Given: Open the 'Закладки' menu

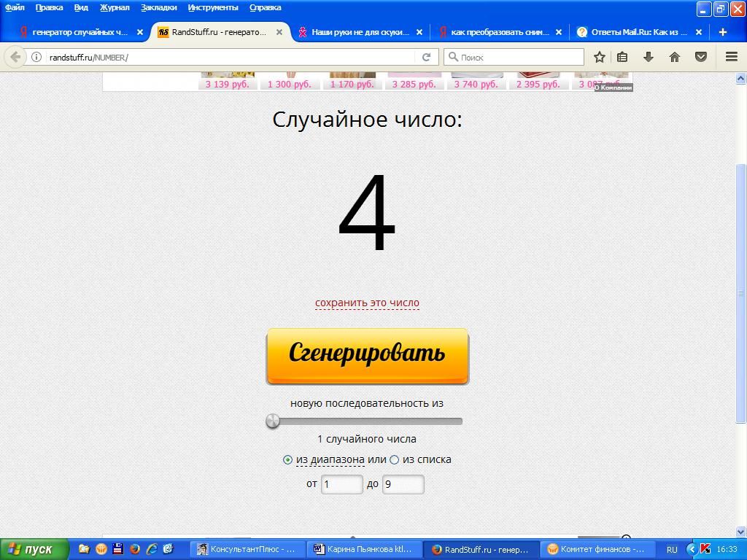Looking at the screenshot, I should pyautogui.click(x=158, y=7).
